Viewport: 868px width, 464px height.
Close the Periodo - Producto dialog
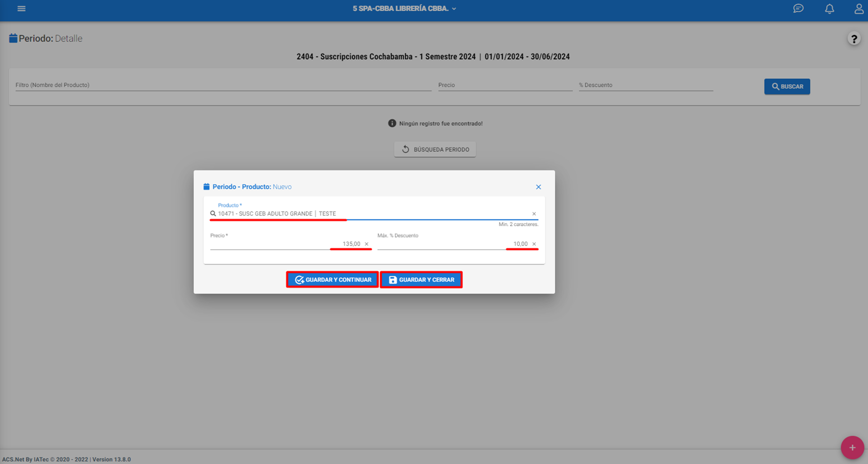tap(538, 187)
